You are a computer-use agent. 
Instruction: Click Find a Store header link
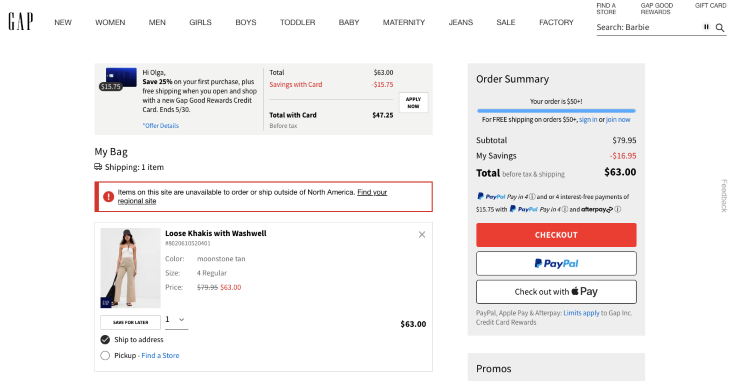[606, 9]
